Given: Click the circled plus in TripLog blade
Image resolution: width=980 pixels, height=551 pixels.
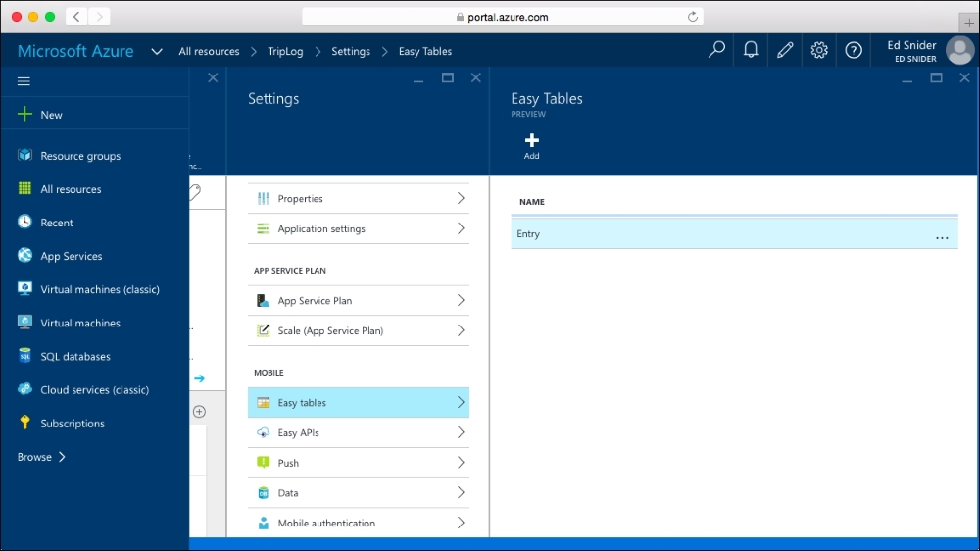Looking at the screenshot, I should (x=199, y=412).
